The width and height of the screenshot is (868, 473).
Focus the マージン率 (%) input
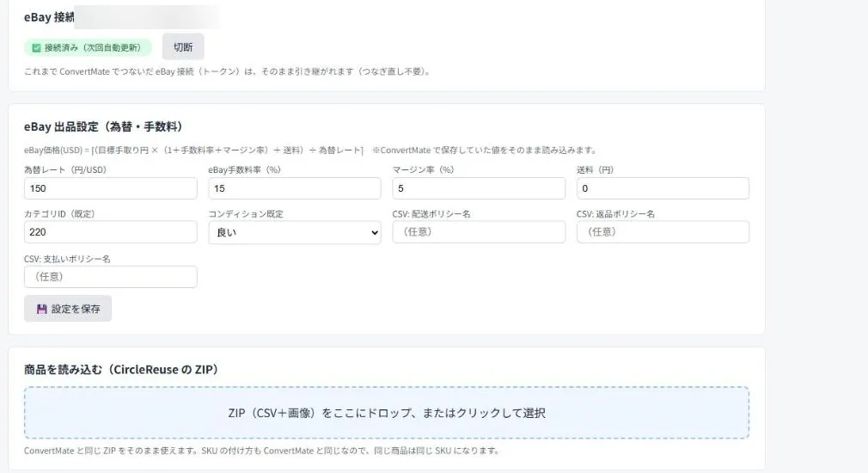(479, 188)
